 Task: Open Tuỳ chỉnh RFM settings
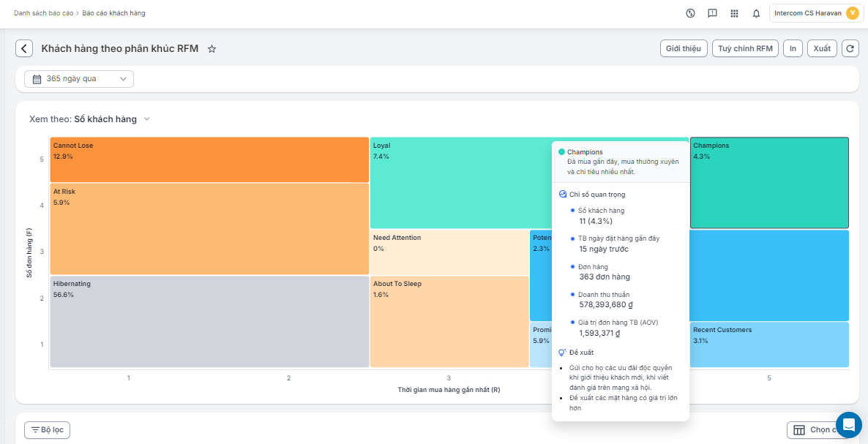click(745, 48)
